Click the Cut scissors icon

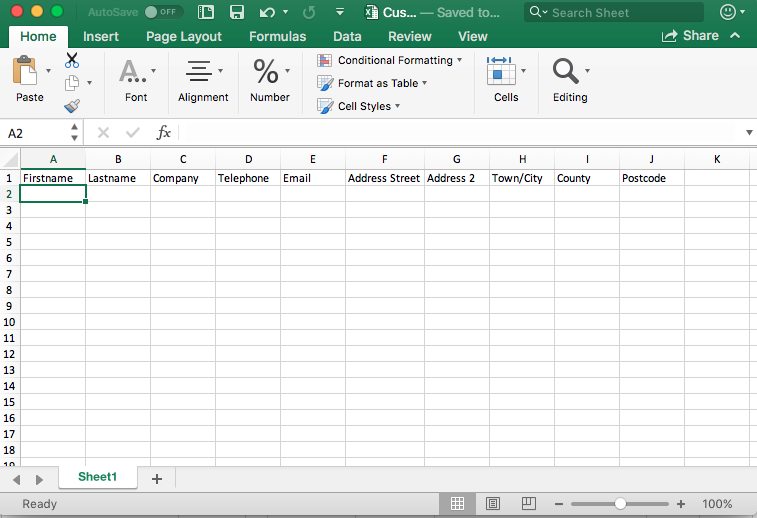(x=72, y=61)
